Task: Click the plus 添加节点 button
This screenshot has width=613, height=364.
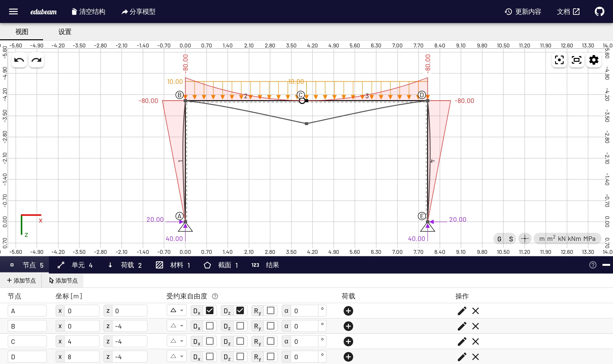Action: pyautogui.click(x=21, y=281)
